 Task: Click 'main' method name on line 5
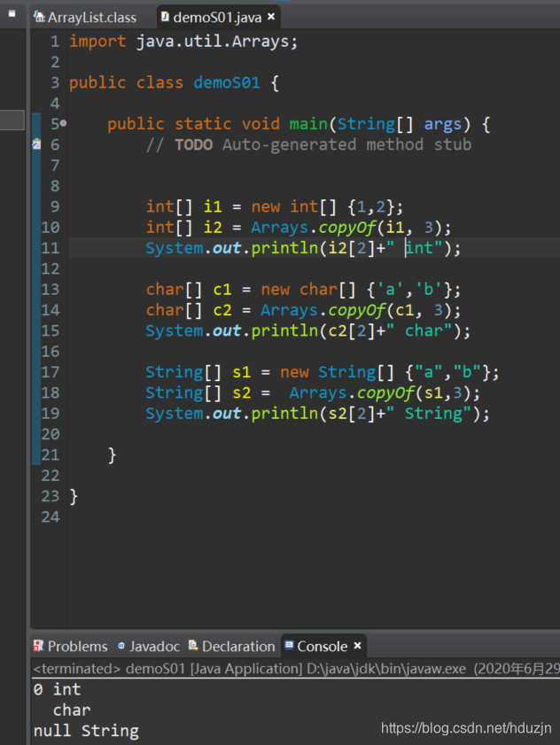308,124
